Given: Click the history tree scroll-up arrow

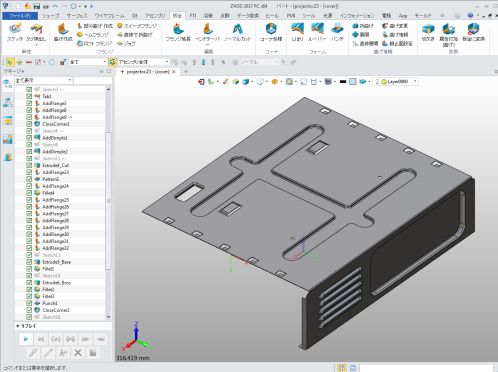Looking at the screenshot, I should (108, 89).
